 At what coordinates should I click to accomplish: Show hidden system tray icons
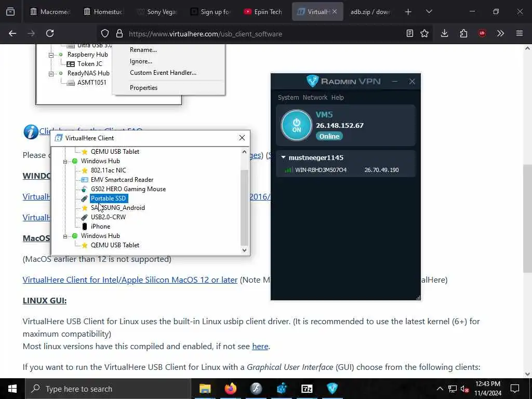440,389
